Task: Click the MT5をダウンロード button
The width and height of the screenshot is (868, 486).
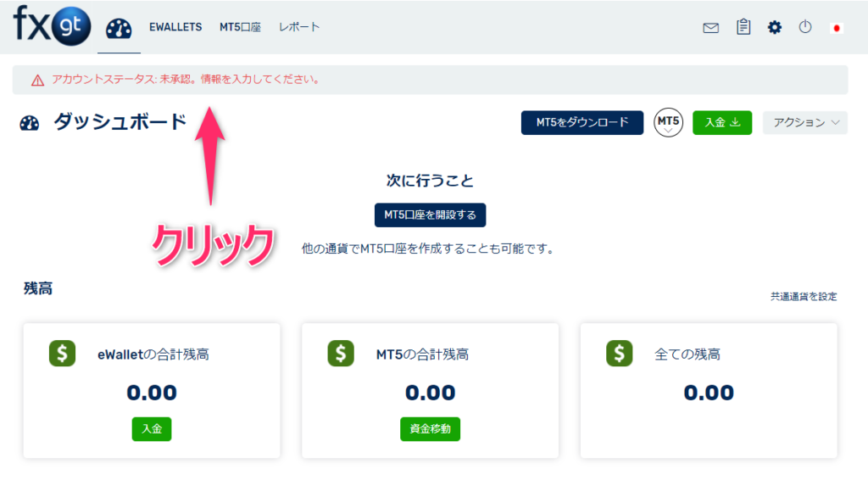Action: 582,122
